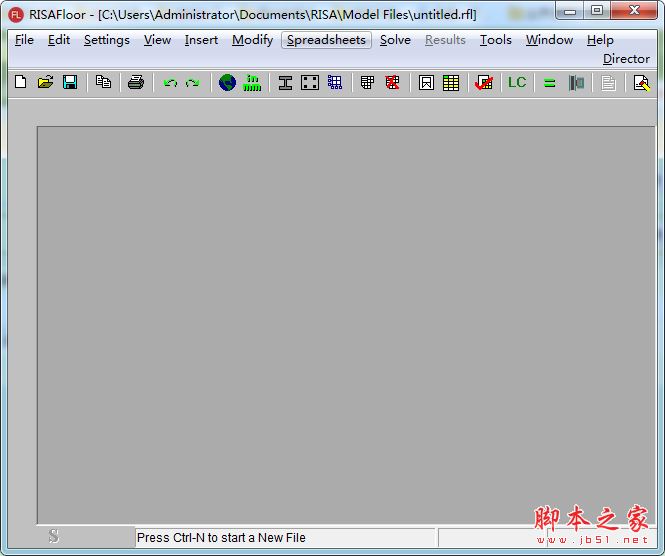Open Global Parameters via the globe icon

(x=227, y=82)
